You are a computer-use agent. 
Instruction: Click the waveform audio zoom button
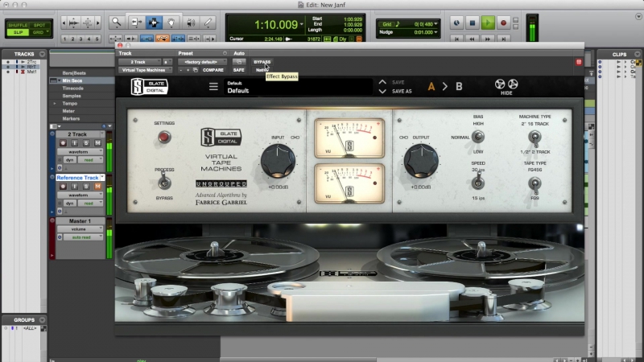point(74,23)
